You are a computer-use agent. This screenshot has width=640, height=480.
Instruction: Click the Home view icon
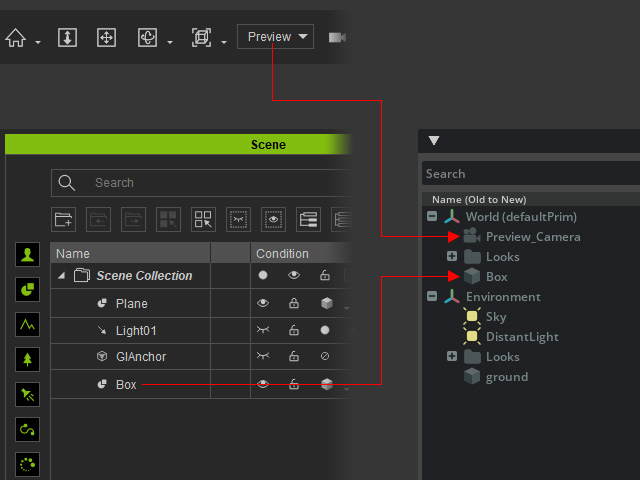point(15,38)
